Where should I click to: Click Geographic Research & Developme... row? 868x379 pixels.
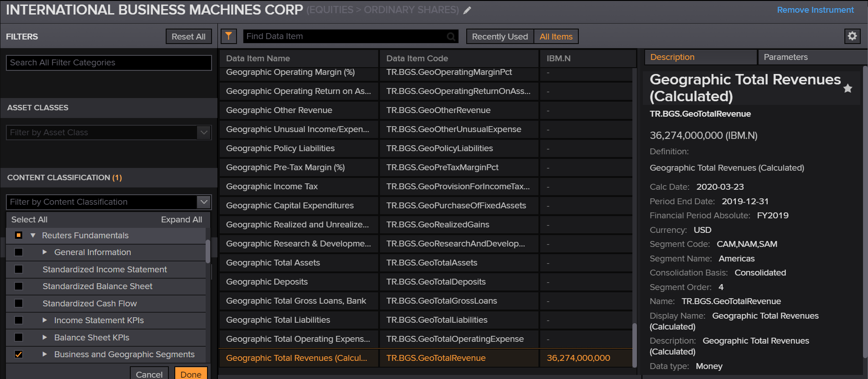coord(426,244)
